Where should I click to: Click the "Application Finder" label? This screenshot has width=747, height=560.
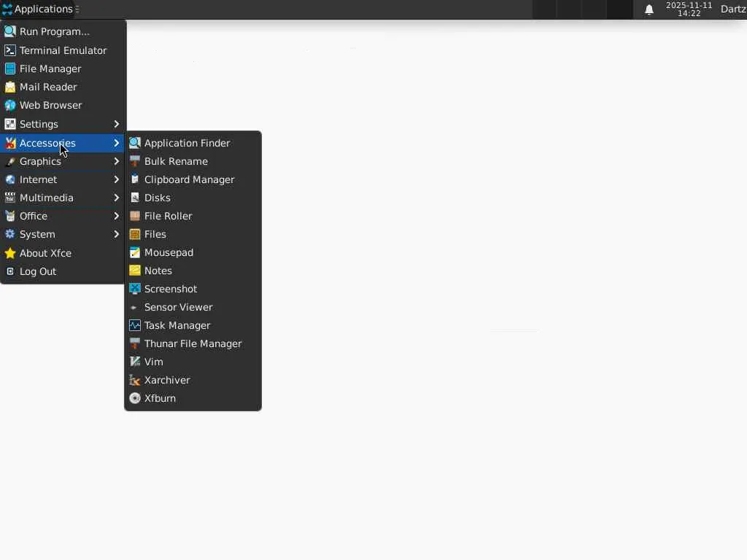click(187, 143)
